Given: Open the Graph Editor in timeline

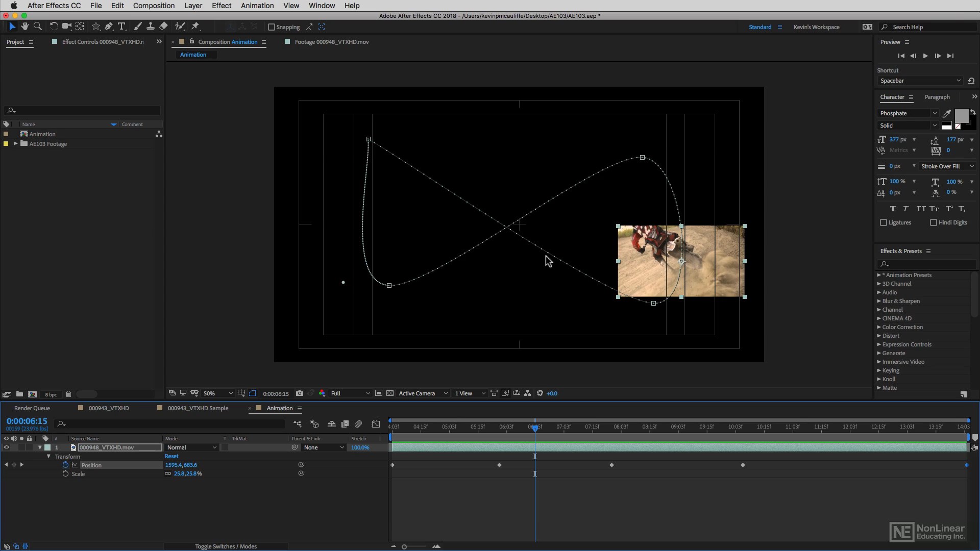Looking at the screenshot, I should (376, 424).
